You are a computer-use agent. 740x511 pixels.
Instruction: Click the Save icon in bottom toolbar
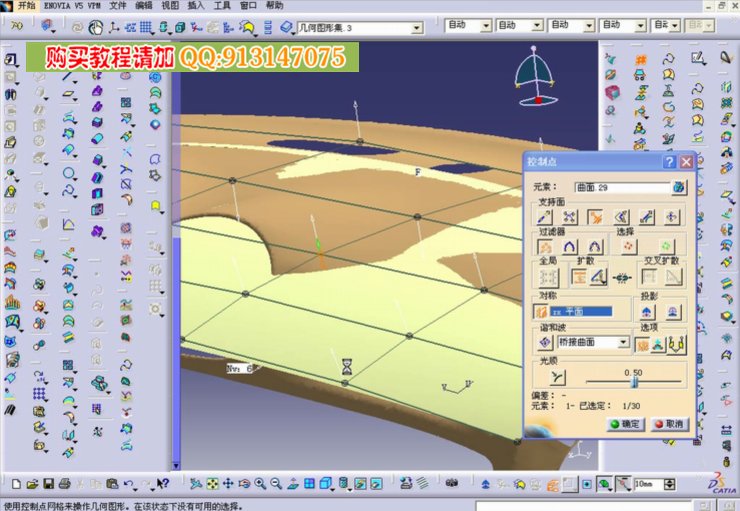pyautogui.click(x=47, y=484)
